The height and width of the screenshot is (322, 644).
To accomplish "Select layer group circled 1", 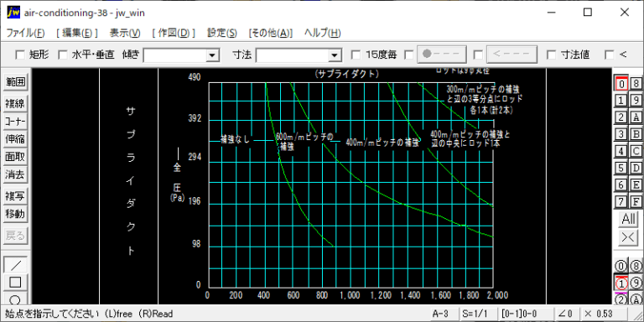I will pos(621,283).
